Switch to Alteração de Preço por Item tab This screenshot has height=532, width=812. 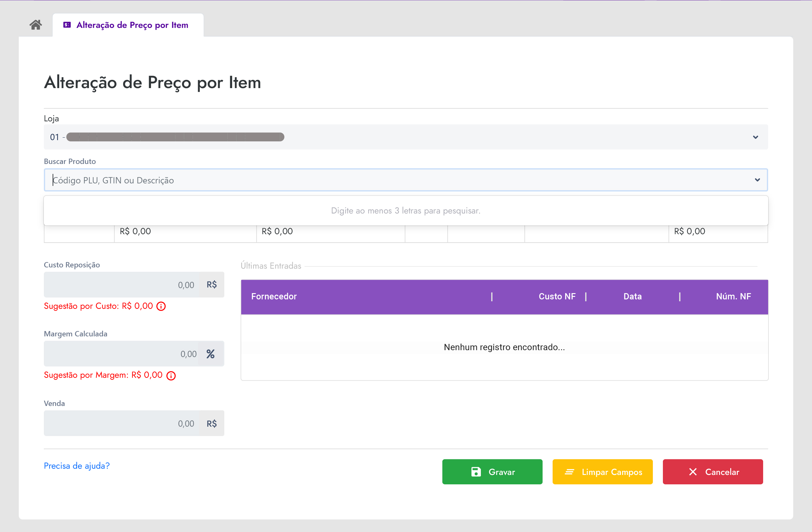[132, 25]
